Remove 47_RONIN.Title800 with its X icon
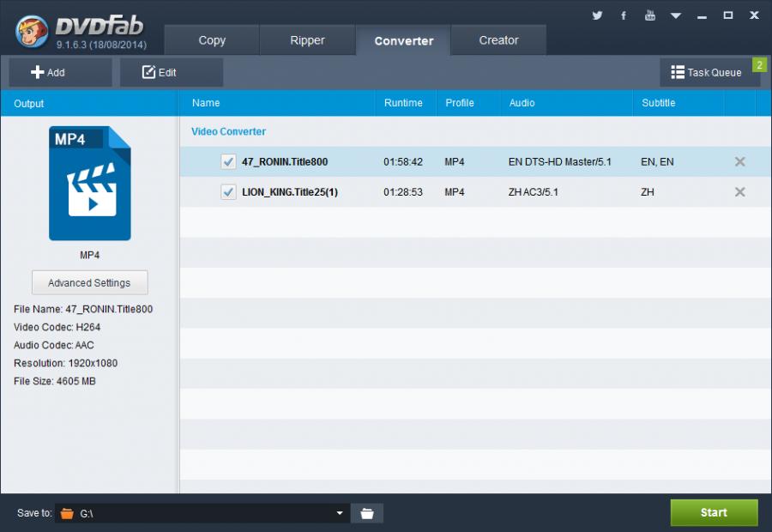Screen dimensions: 772x532 click(x=739, y=161)
